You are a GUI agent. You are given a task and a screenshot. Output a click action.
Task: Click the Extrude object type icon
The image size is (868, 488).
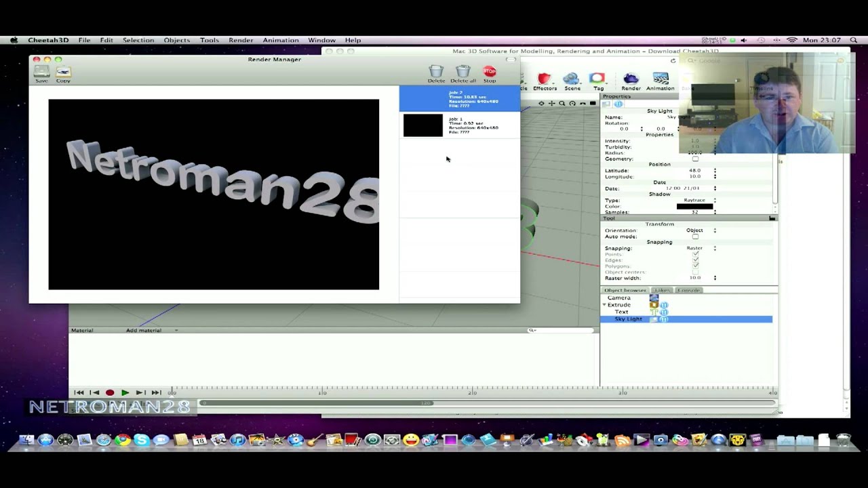coord(654,305)
